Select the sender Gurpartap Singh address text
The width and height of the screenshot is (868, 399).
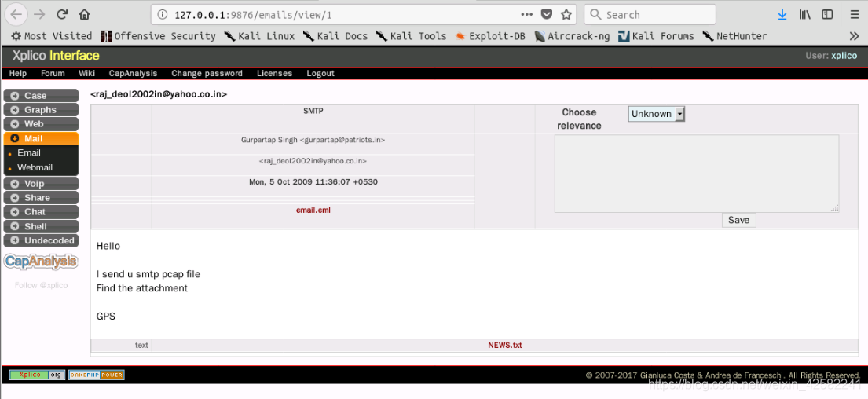tap(313, 140)
